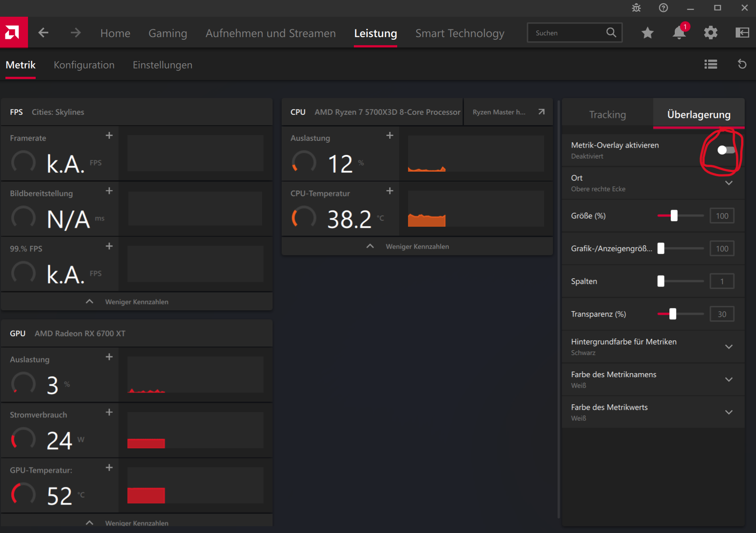Click the search magnifier icon
The width and height of the screenshot is (756, 533).
[611, 33]
